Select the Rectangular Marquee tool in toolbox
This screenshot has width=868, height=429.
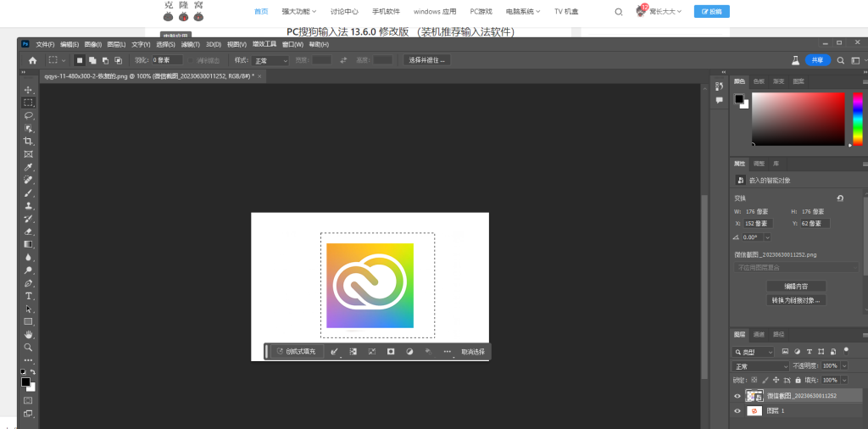point(28,103)
